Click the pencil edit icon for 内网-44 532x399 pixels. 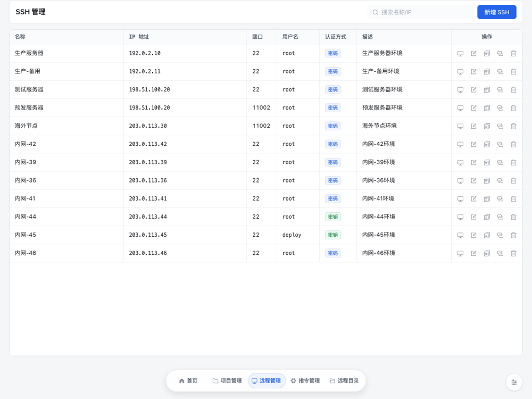pos(473,217)
